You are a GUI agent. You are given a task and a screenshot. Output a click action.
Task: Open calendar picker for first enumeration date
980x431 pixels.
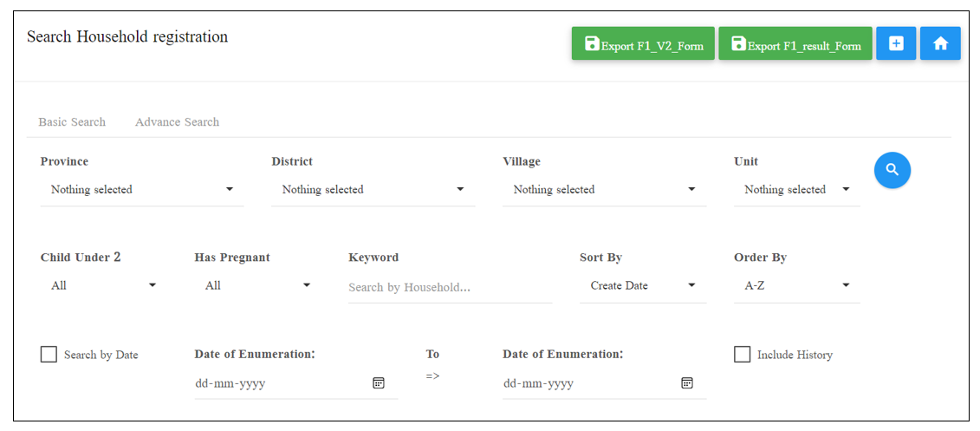click(378, 382)
